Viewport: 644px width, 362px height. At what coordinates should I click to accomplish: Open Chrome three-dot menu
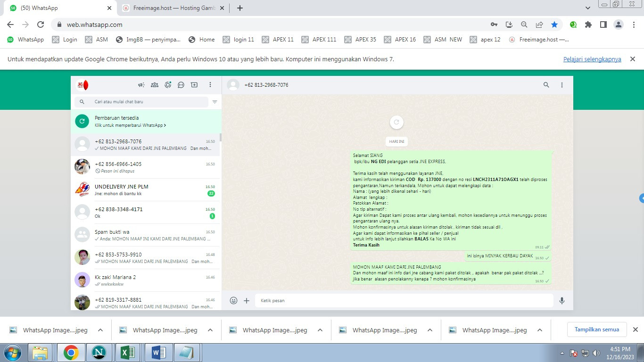[633, 25]
